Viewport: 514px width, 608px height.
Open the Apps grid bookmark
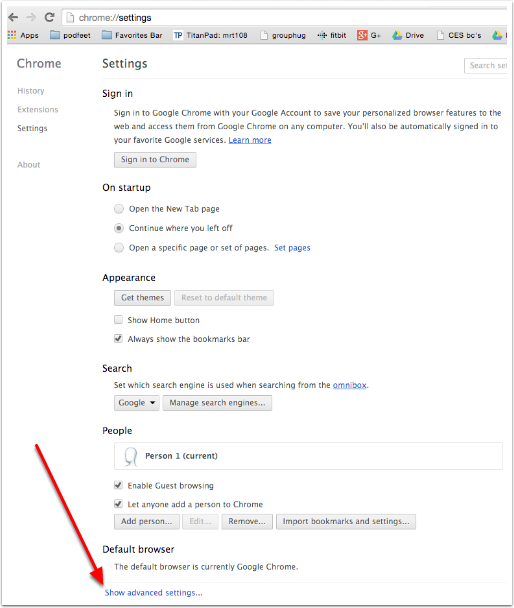pos(23,35)
